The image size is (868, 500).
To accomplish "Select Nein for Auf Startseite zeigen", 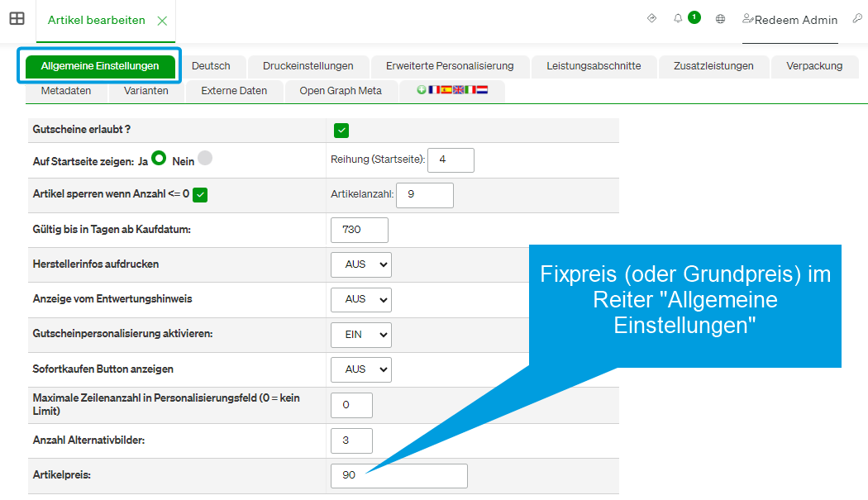I will (x=205, y=159).
